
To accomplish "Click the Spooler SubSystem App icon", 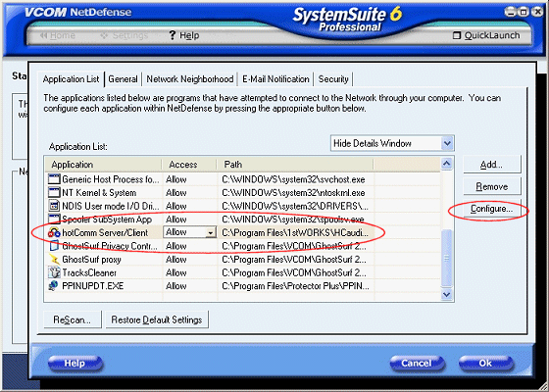I will (x=54, y=220).
